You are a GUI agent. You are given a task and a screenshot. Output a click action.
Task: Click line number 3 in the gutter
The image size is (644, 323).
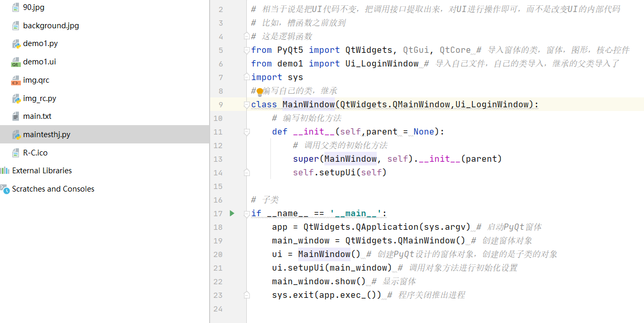point(220,23)
